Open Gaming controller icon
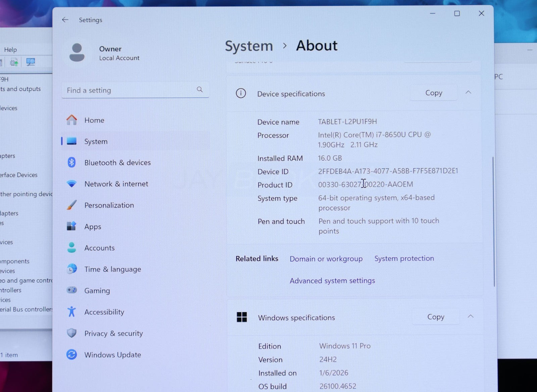Image resolution: width=537 pixels, height=392 pixels. click(71, 290)
